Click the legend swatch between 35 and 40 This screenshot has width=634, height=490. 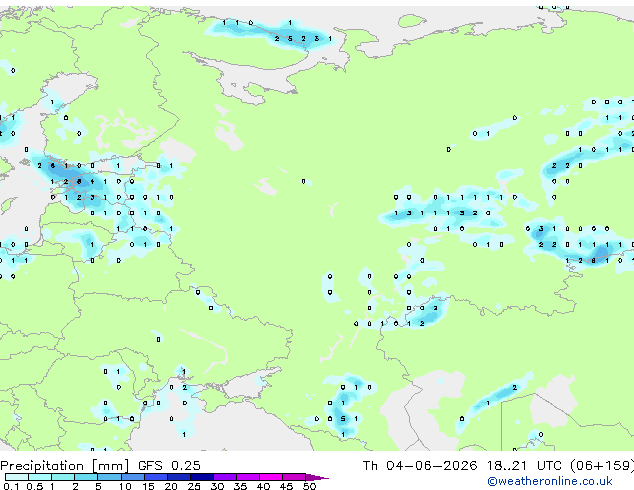[x=248, y=477]
